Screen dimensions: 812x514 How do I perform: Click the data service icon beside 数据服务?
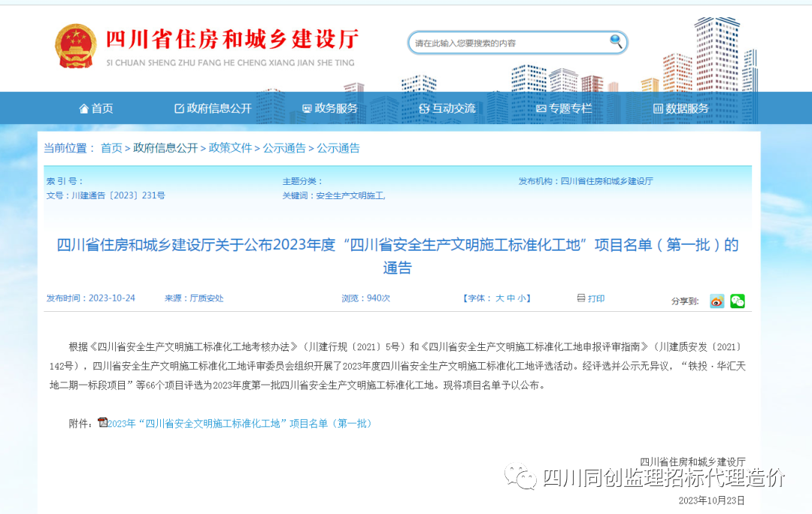click(658, 107)
